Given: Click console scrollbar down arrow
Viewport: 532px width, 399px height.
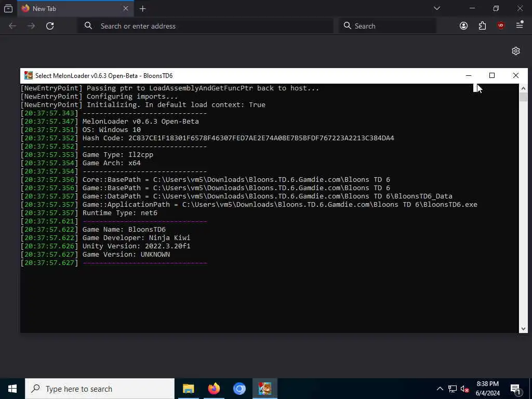Looking at the screenshot, I should [523, 328].
